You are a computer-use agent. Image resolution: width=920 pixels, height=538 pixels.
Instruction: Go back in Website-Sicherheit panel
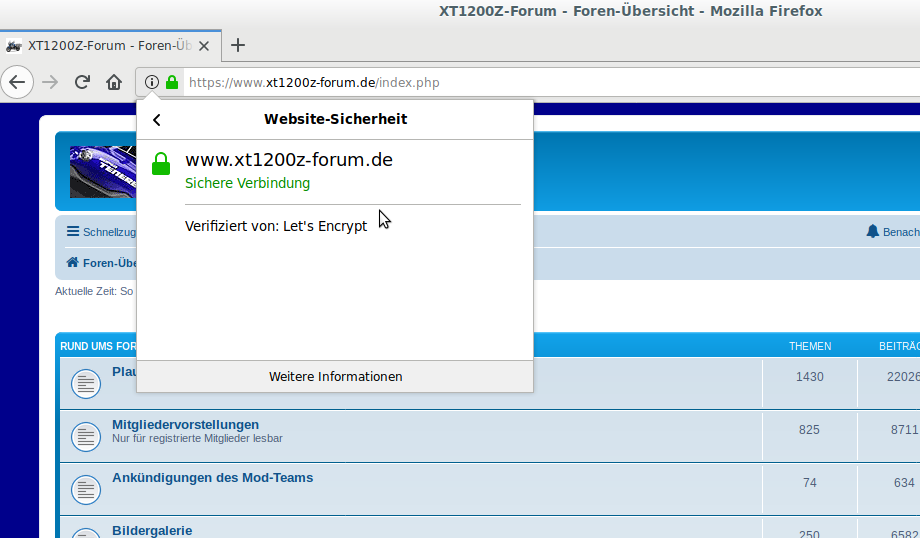coord(157,120)
